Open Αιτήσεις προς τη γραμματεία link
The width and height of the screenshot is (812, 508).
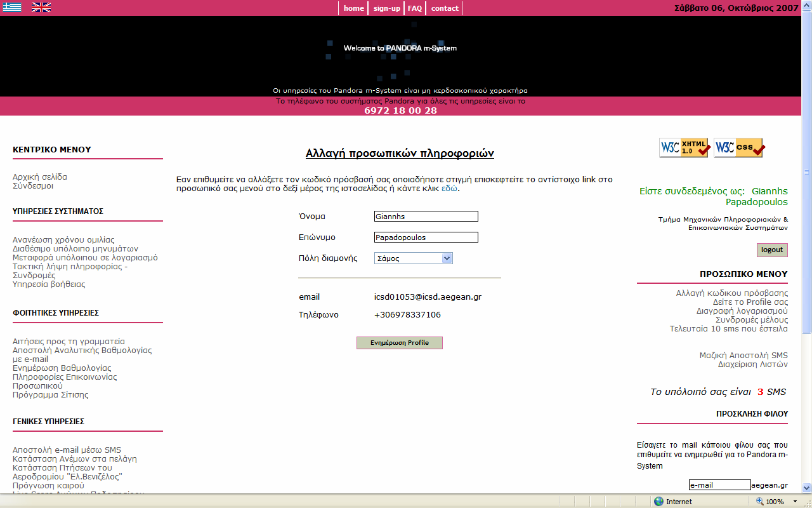[69, 342]
